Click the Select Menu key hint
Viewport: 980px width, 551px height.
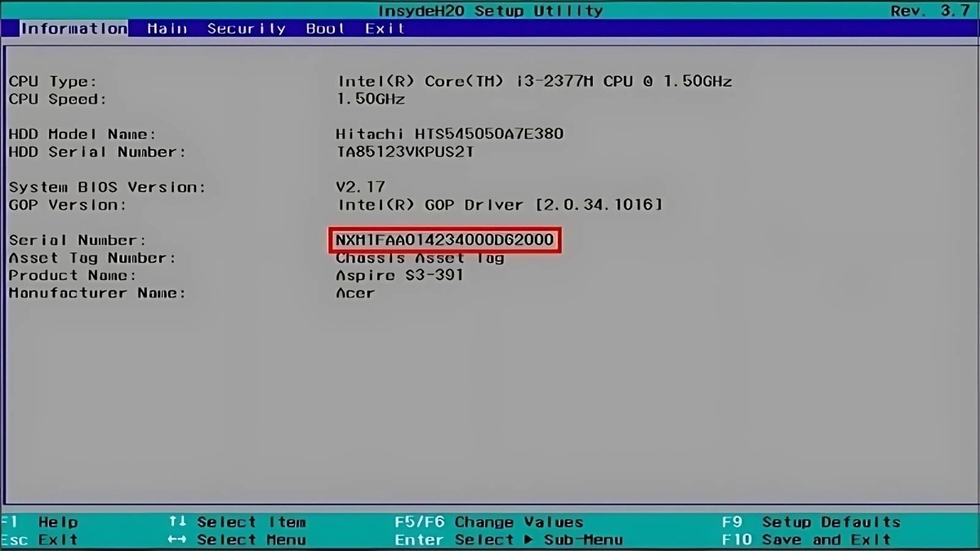(237, 540)
